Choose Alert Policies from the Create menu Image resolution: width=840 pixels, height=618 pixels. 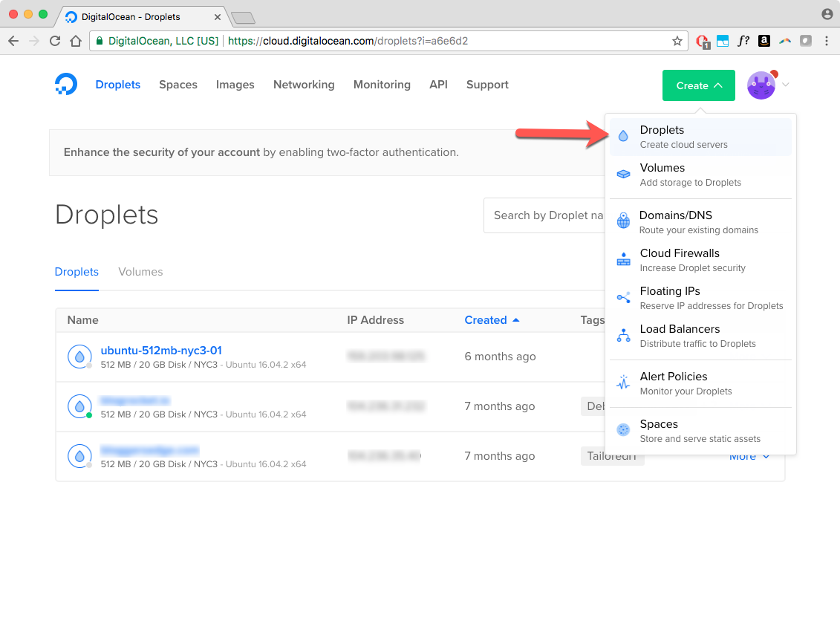pos(700,383)
